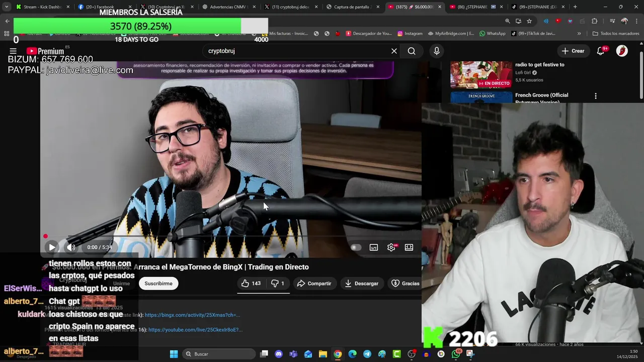The image size is (644, 362).
Task: Open Instagram bookmark
Action: pos(410,34)
